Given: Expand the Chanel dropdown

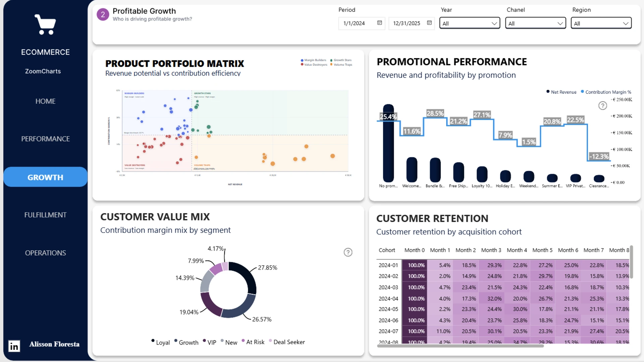Looking at the screenshot, I should click(x=535, y=23).
